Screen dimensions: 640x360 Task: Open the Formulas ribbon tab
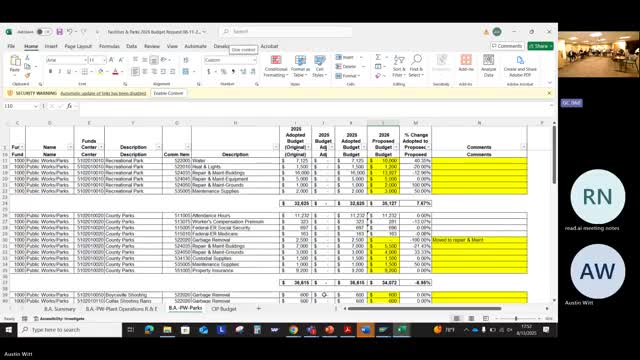click(109, 46)
